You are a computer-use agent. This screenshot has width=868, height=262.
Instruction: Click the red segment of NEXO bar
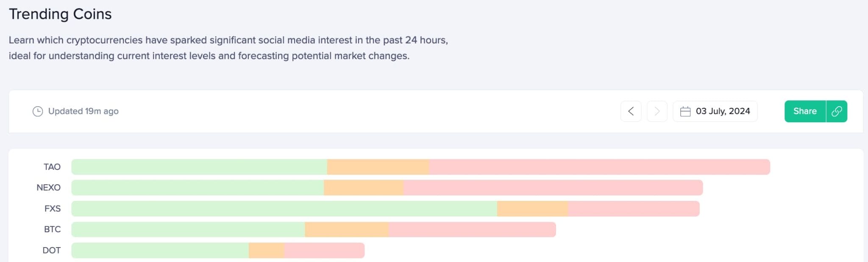tap(553, 188)
